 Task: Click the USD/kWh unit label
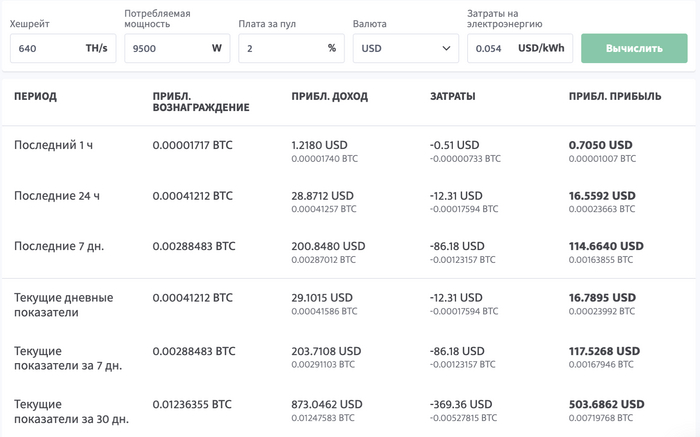coord(541,48)
